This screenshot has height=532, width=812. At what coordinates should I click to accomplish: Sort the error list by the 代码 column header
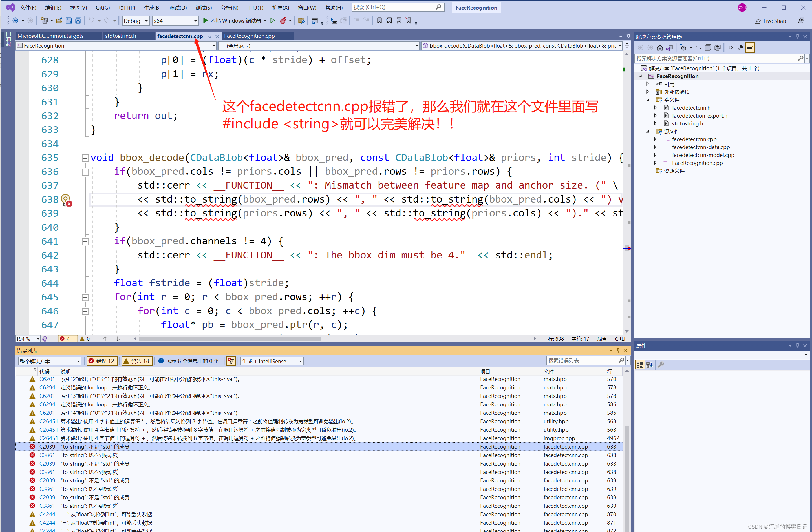click(44, 371)
